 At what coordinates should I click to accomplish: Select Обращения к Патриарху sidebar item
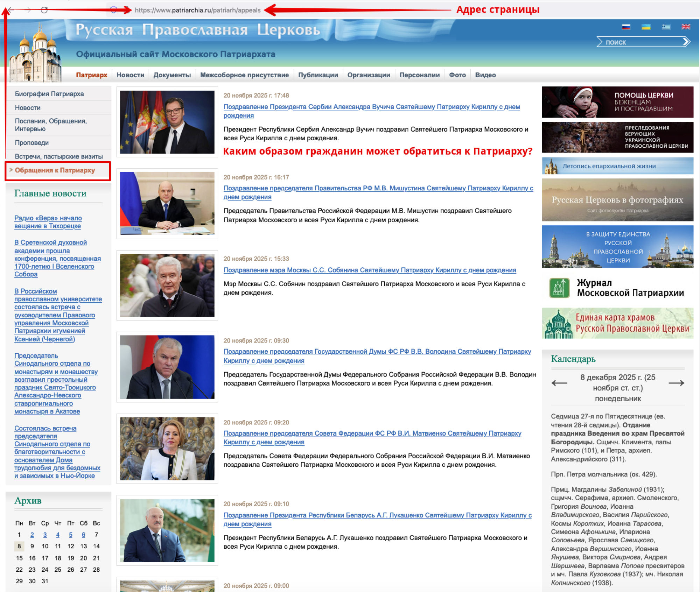click(55, 170)
